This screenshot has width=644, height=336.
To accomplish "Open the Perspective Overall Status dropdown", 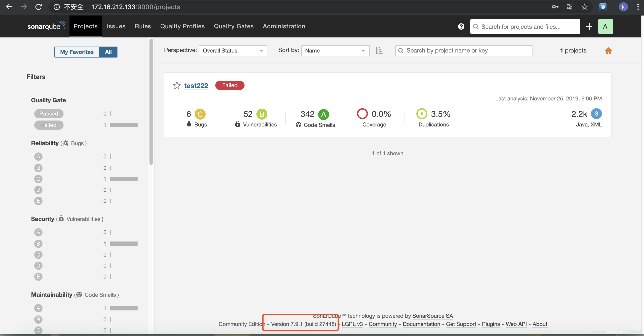I will click(233, 51).
